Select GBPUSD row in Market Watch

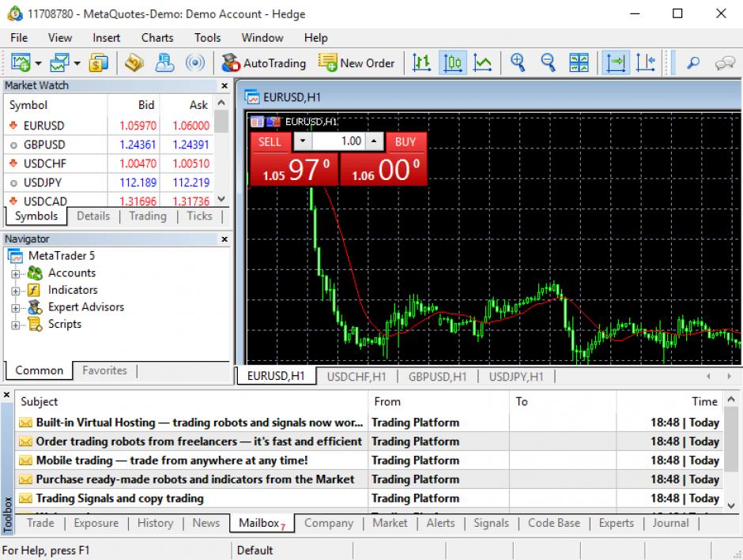tap(108, 145)
